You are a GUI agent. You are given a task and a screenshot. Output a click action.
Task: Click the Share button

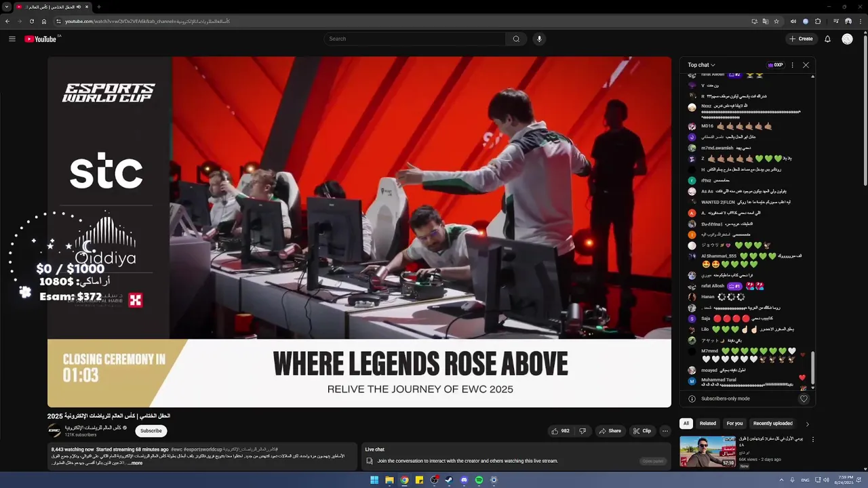(x=609, y=431)
